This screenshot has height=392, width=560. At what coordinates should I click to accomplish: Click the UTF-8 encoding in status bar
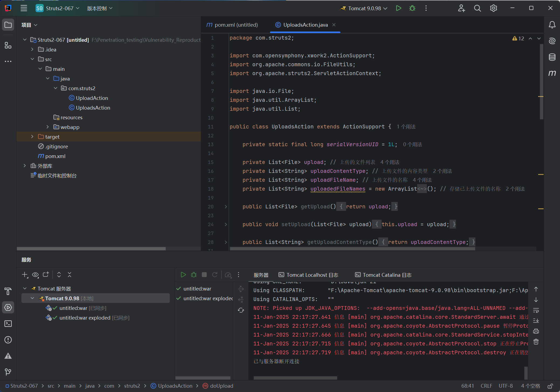(x=506, y=386)
